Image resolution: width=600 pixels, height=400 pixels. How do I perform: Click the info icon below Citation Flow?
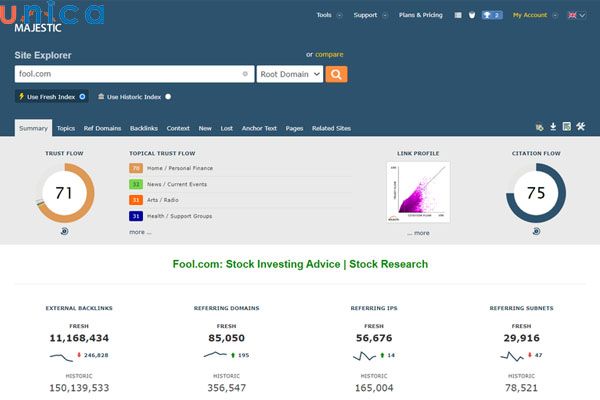pos(535,231)
